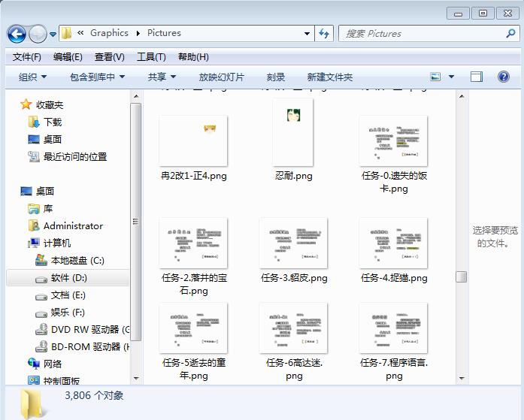Click the file list scrollbar thumb

(x=462, y=276)
